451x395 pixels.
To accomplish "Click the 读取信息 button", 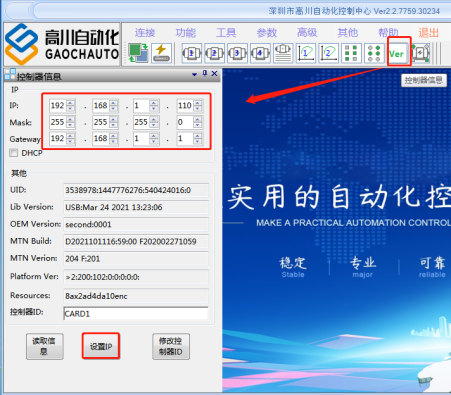I will [45, 346].
